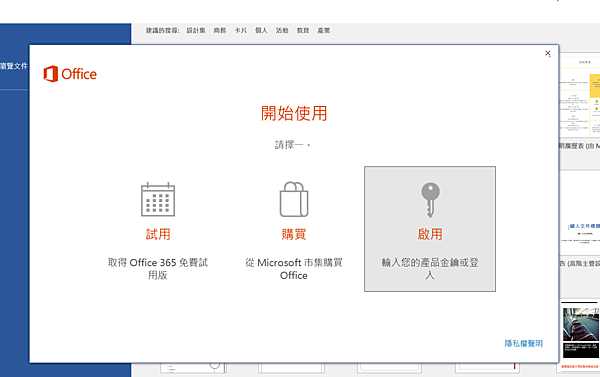Click the key icon above 啟用
The image size is (600, 377).
pos(430,199)
